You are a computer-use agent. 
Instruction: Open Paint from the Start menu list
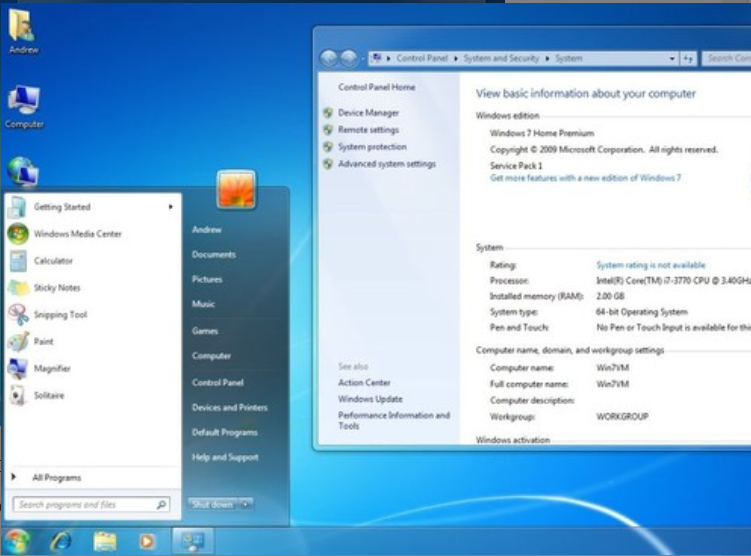click(44, 342)
